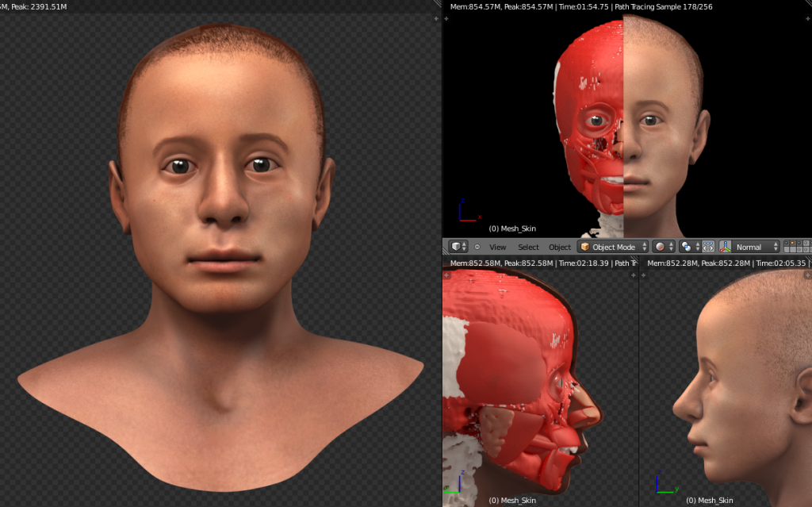The width and height of the screenshot is (812, 507).
Task: Open the Select menu
Action: (528, 247)
